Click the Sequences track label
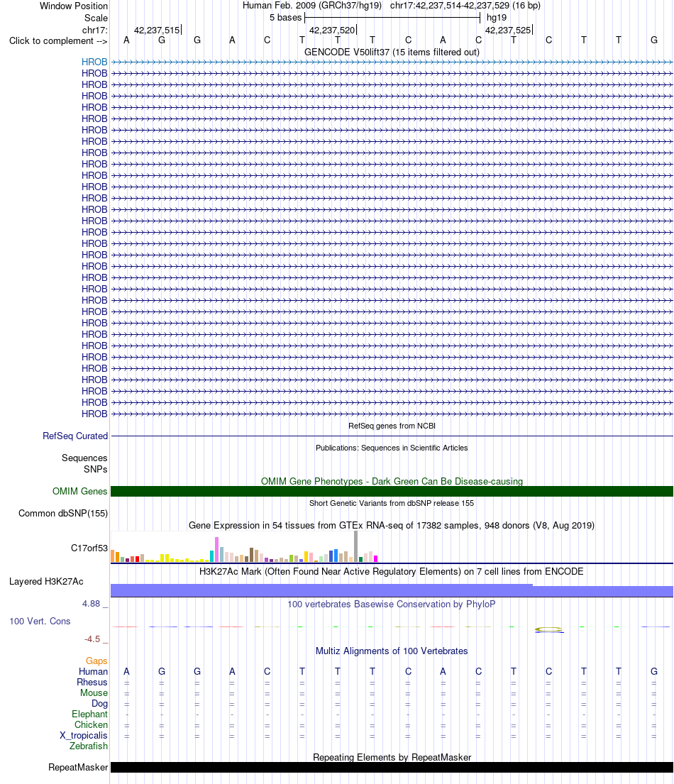674x784 pixels. tap(84, 458)
